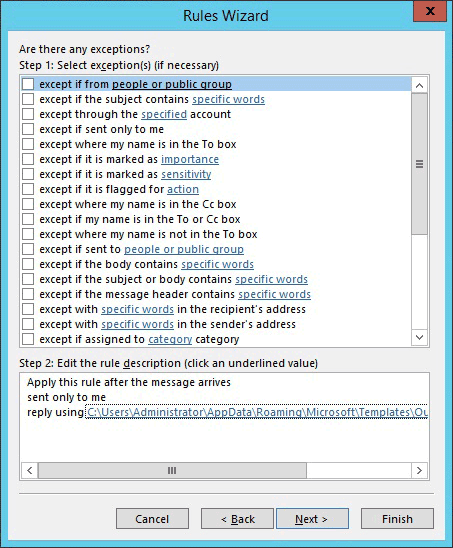This screenshot has width=453, height=548.
Task: Go to previous step with Back button
Action: coord(237,519)
